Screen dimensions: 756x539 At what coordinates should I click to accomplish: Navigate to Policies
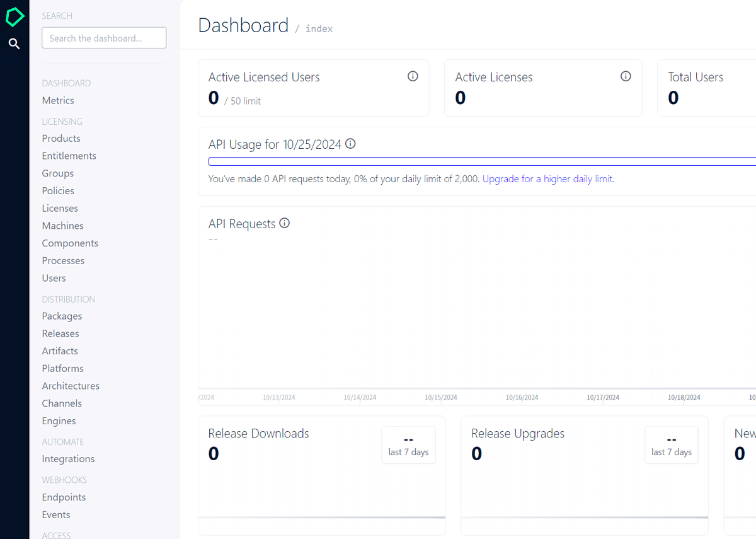[x=58, y=190]
